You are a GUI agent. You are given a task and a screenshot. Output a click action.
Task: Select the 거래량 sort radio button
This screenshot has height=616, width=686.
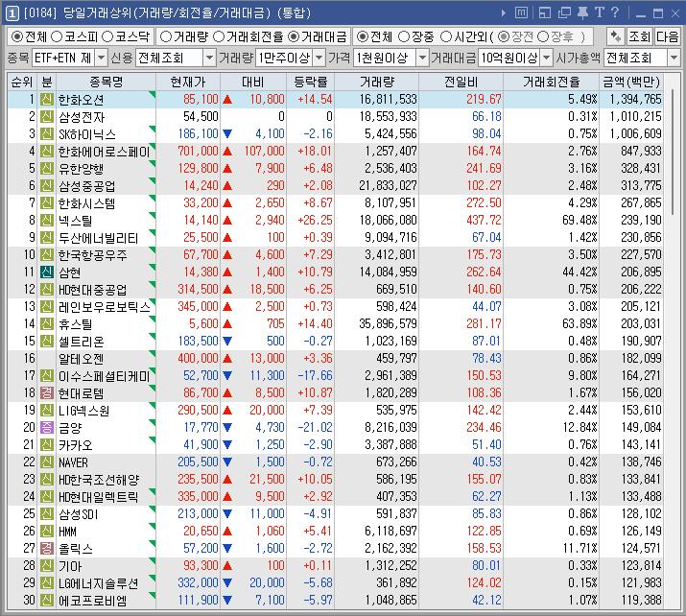tap(165, 36)
